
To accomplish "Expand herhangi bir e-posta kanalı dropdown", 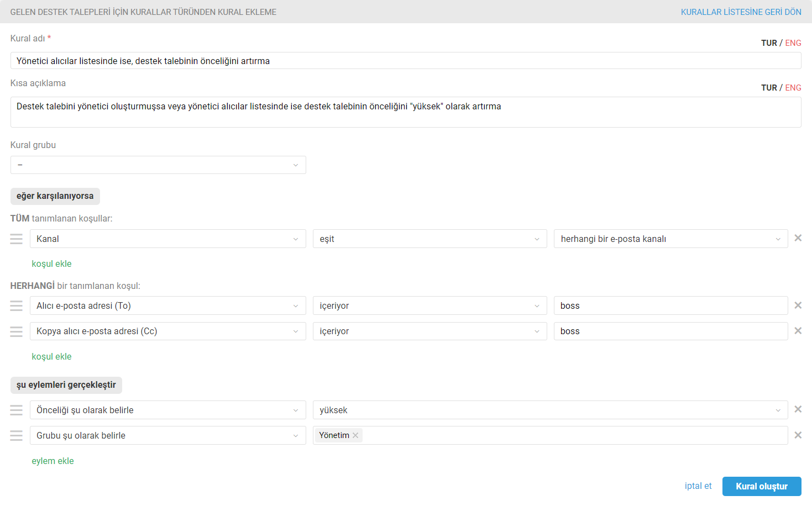I will click(670, 239).
